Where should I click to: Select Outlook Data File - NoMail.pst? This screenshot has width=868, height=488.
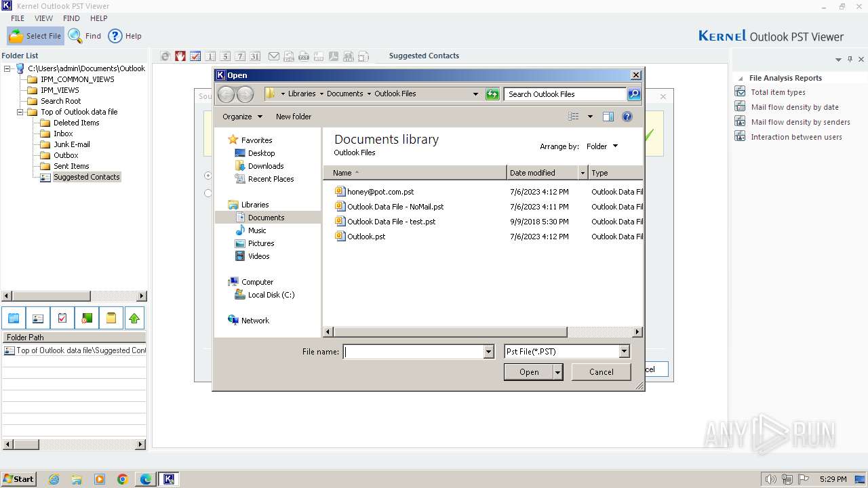click(x=395, y=207)
